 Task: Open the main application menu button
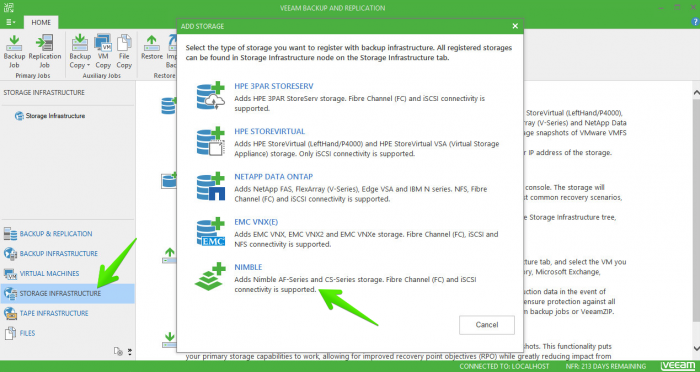10,22
